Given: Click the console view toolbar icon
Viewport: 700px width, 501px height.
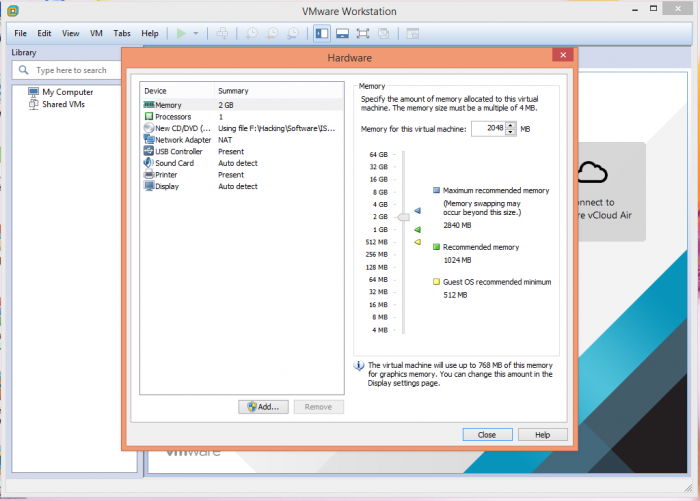Looking at the screenshot, I should pos(413,33).
